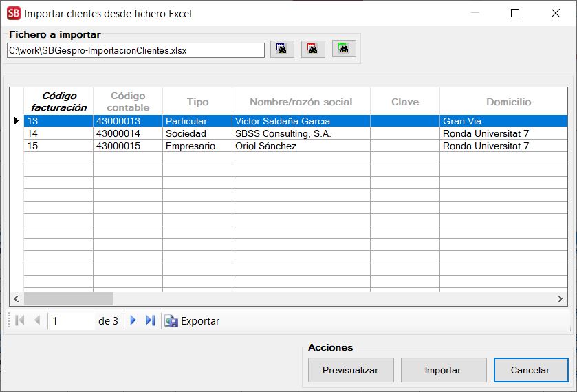Click the horizontal scrollbar right arrow
Image resolution: width=577 pixels, height=392 pixels.
click(560, 299)
